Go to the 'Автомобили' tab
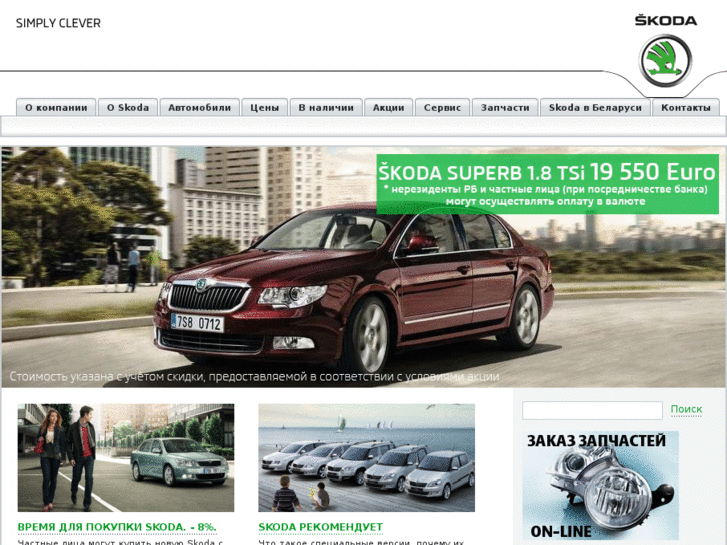Viewport: 727px width, 545px height. click(x=199, y=107)
